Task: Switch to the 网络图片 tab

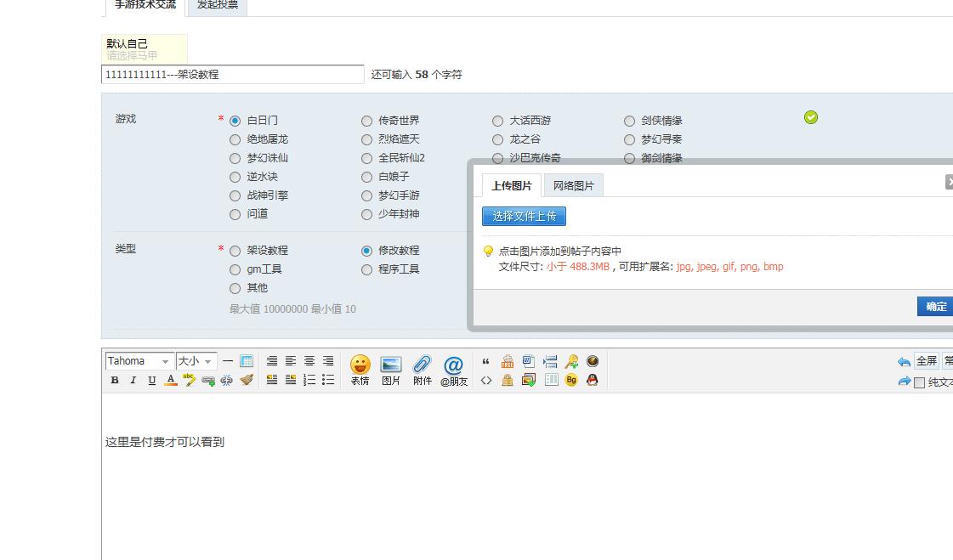Action: [x=574, y=186]
